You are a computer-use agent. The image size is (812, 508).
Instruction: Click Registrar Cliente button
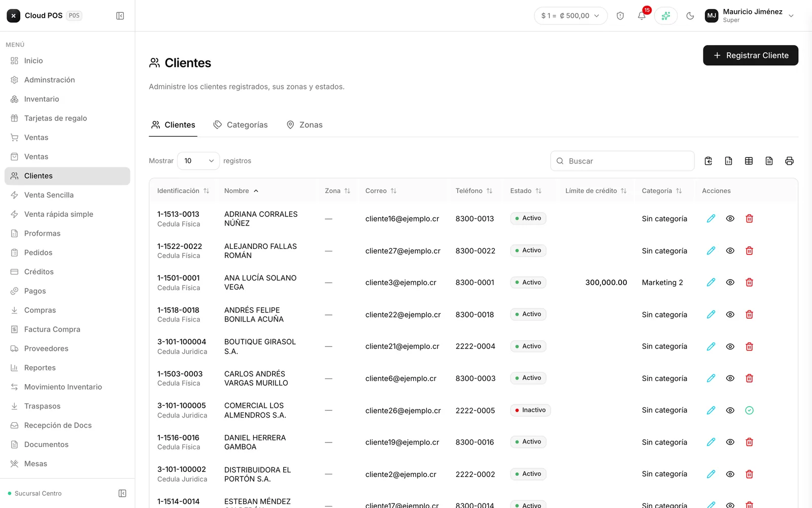click(751, 55)
